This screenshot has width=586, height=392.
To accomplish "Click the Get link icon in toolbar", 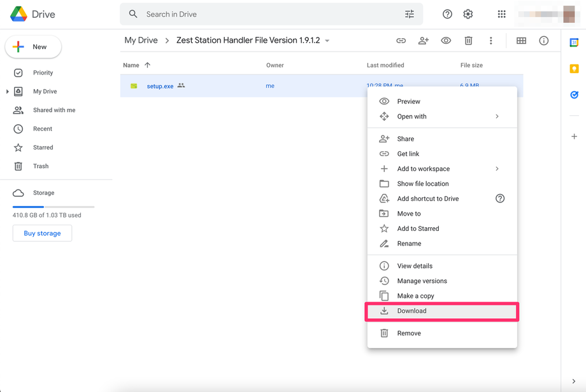I will (401, 40).
